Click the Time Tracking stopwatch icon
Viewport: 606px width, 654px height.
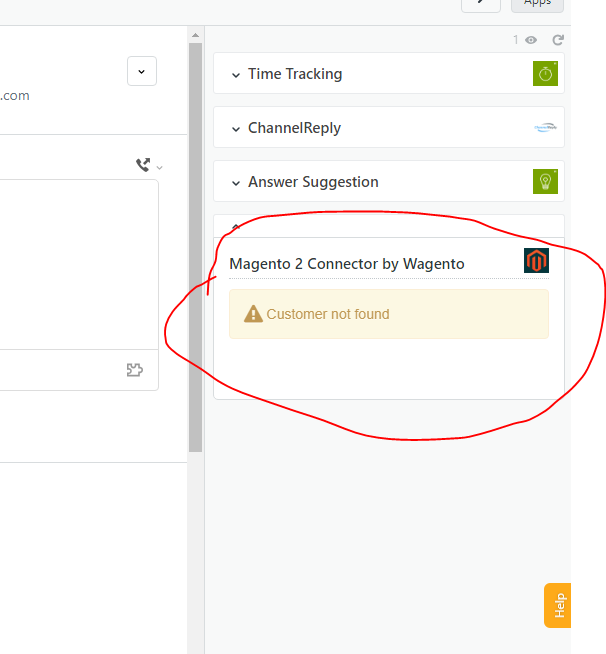pos(545,74)
